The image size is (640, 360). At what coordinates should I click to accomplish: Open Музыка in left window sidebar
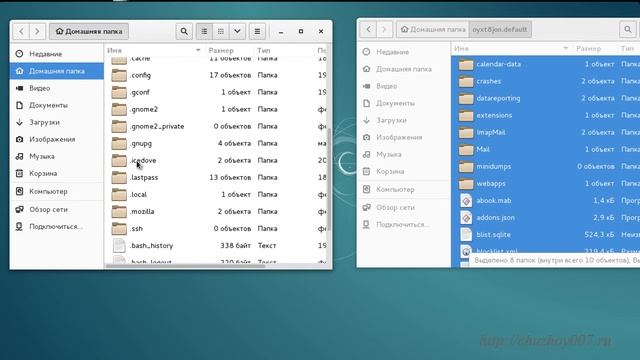(57, 156)
